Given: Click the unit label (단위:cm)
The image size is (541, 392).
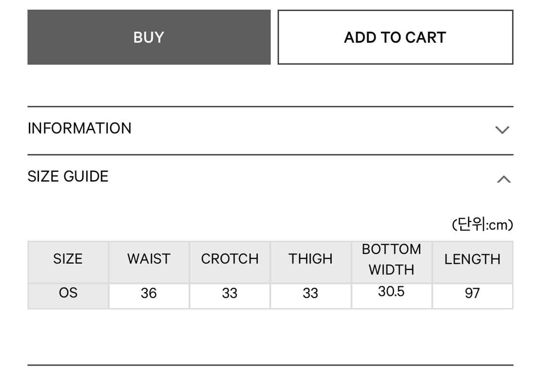Looking at the screenshot, I should pos(482,224).
